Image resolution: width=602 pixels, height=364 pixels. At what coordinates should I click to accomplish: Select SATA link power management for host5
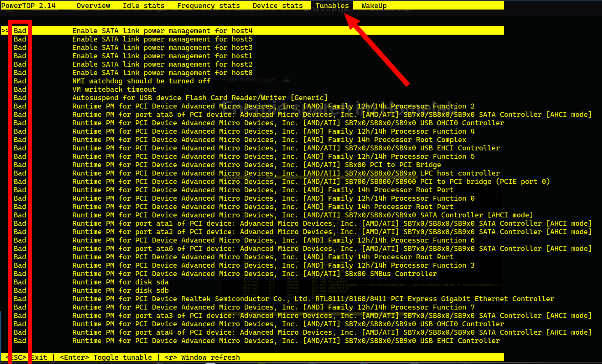[162, 39]
